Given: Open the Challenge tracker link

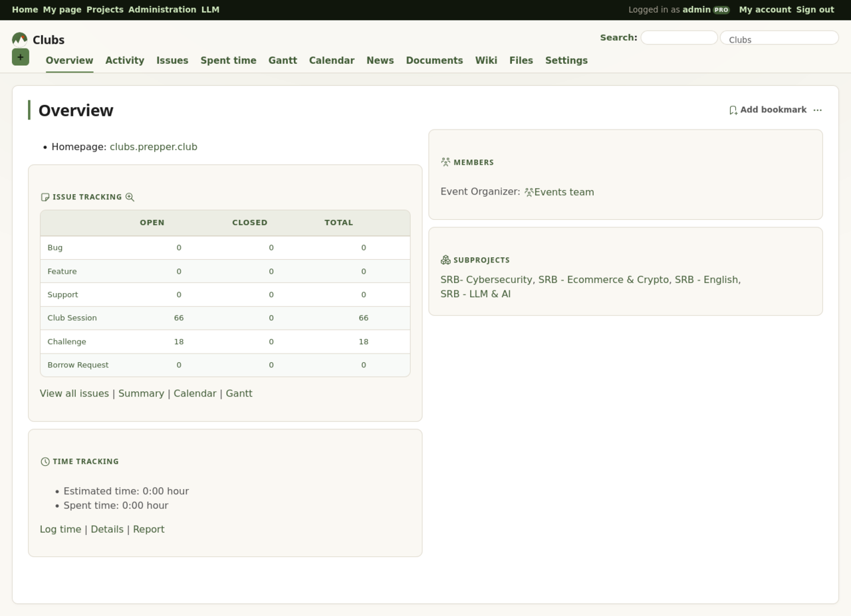Looking at the screenshot, I should (66, 342).
